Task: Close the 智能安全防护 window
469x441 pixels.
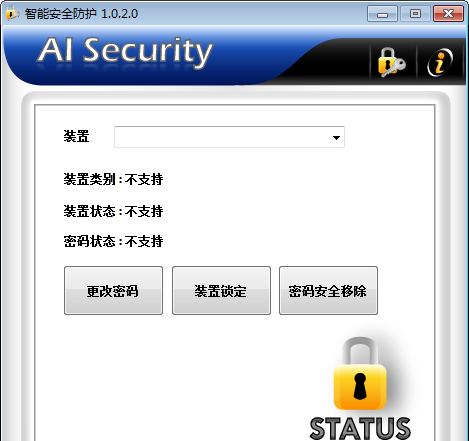Action: click(x=448, y=14)
